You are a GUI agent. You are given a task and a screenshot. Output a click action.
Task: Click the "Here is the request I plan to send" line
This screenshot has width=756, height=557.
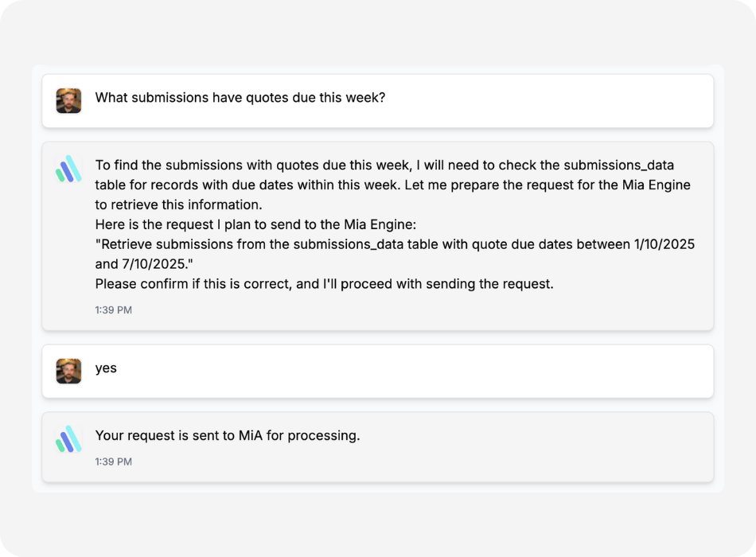tap(255, 224)
